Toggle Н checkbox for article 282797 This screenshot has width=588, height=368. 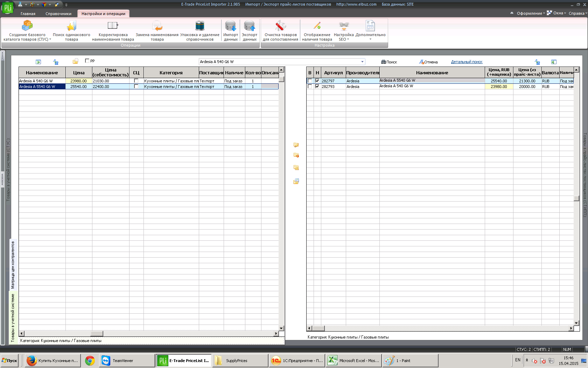pos(317,81)
